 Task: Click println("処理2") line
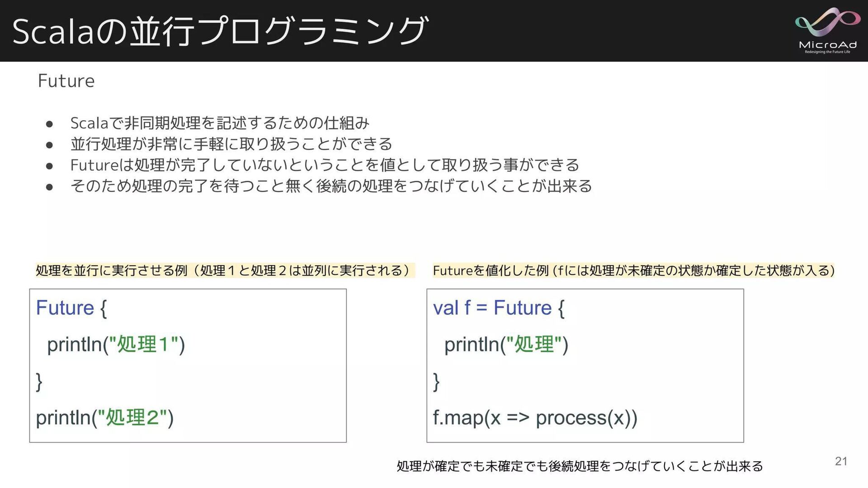coord(104,418)
